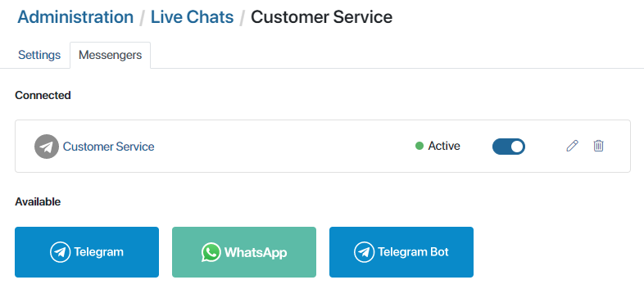Add a Telegram Bot connection

[401, 252]
